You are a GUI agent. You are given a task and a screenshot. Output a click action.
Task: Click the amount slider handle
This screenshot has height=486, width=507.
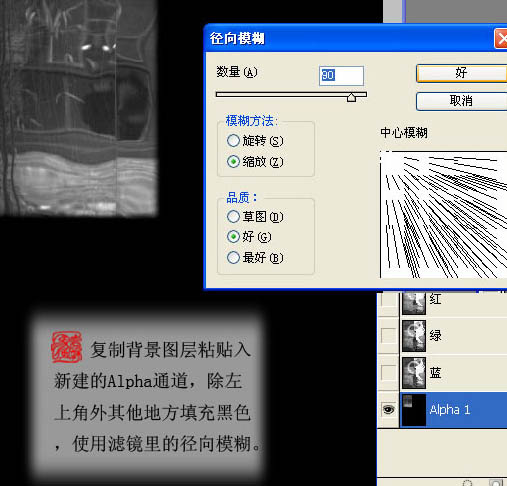click(x=351, y=97)
